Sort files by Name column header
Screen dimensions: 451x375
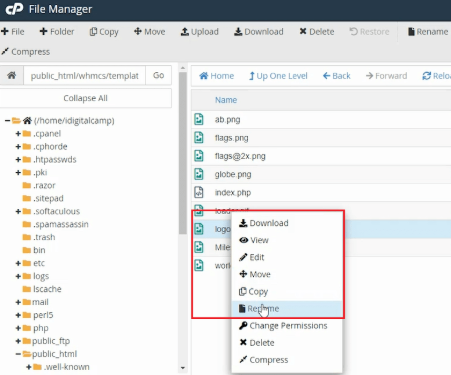(226, 100)
